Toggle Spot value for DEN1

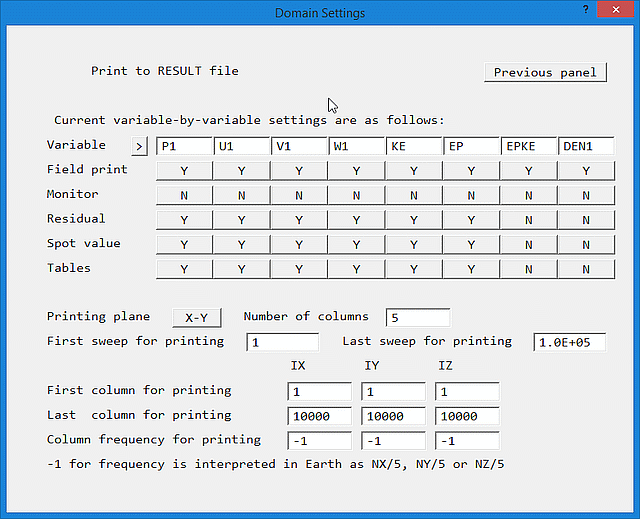click(x=586, y=244)
